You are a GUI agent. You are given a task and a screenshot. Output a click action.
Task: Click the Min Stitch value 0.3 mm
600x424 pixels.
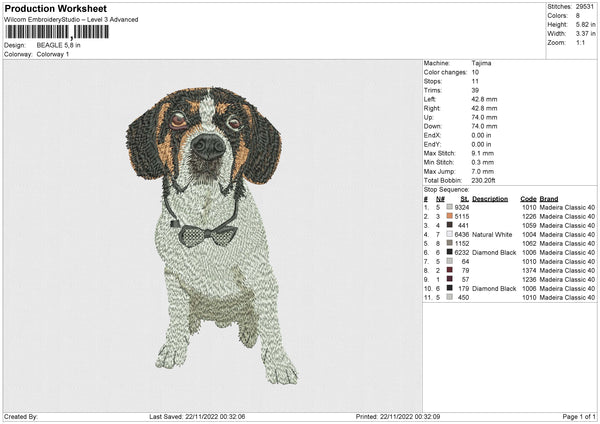point(483,162)
